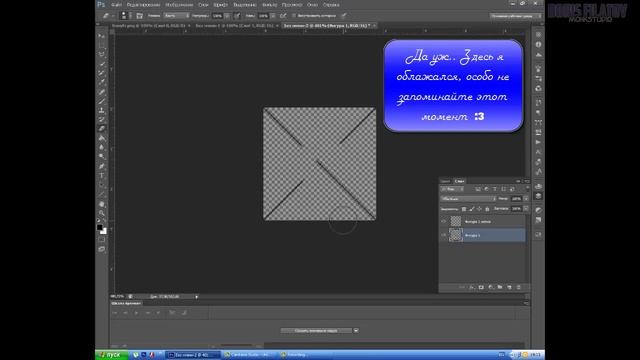Open the layer blend mode dropdown
Viewport: 640px width, 360px height.
468,199
